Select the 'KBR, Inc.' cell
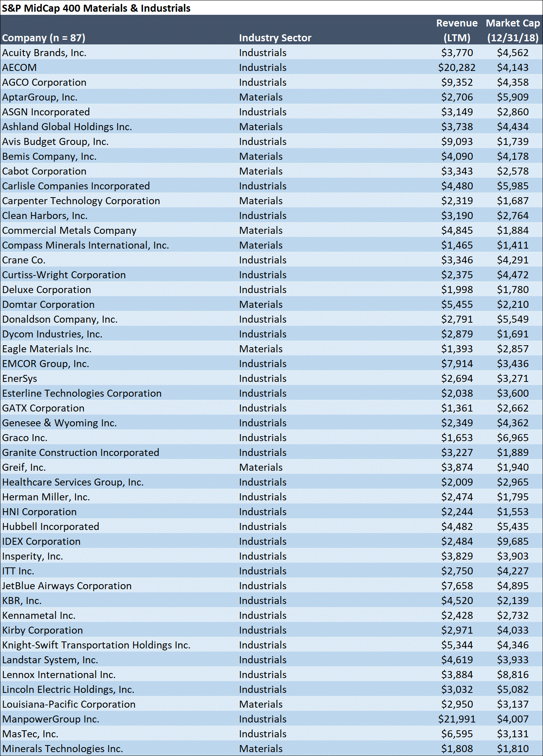The image size is (543, 756). (22, 601)
